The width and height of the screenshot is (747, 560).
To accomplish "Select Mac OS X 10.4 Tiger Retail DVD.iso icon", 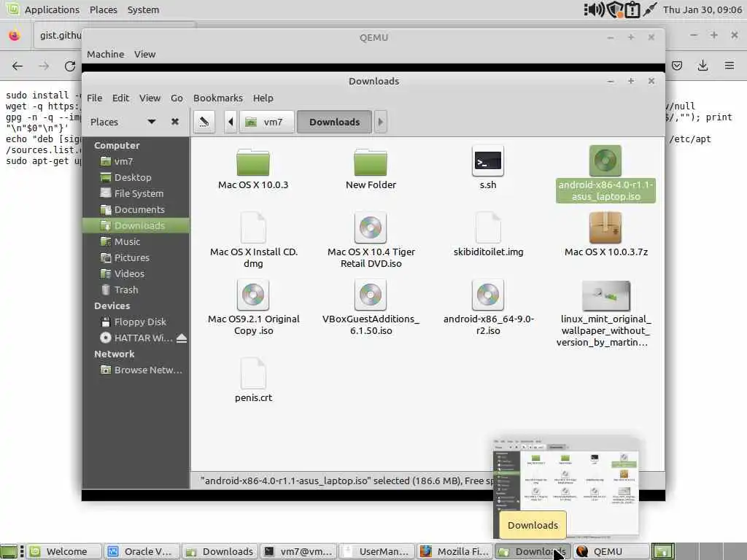I will pyautogui.click(x=370, y=227).
